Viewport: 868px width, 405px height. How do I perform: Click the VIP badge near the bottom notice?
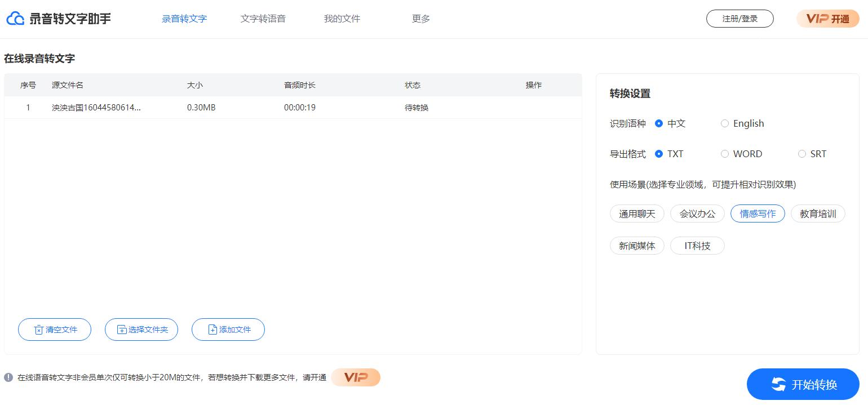(355, 377)
